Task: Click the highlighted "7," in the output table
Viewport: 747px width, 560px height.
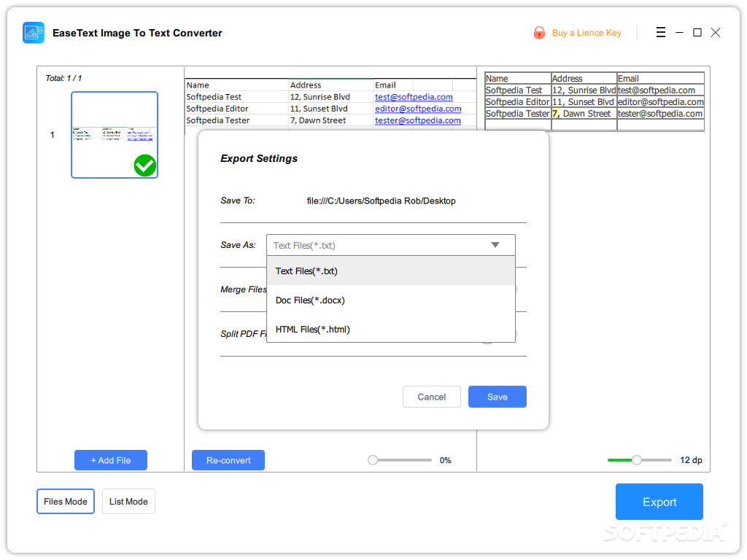Action: (556, 114)
